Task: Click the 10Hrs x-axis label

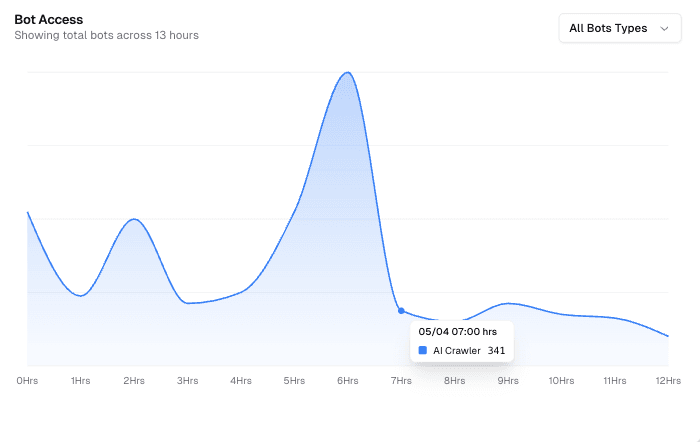Action: click(x=561, y=381)
